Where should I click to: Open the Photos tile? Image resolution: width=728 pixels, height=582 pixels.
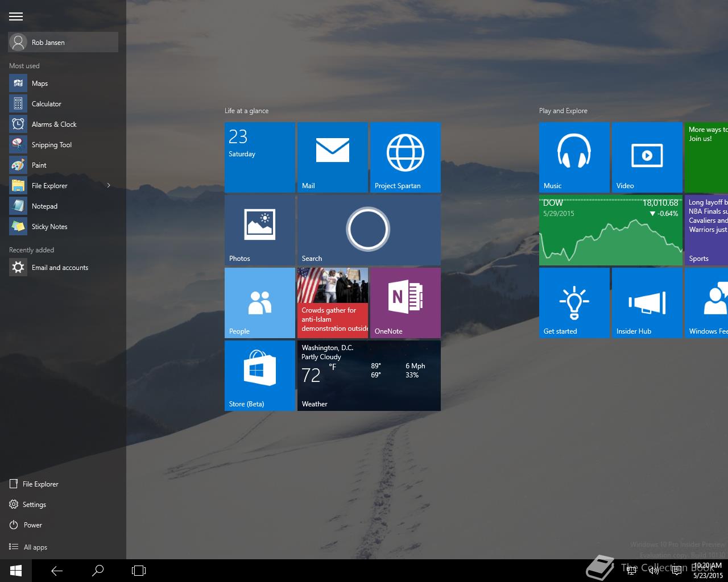pos(260,230)
